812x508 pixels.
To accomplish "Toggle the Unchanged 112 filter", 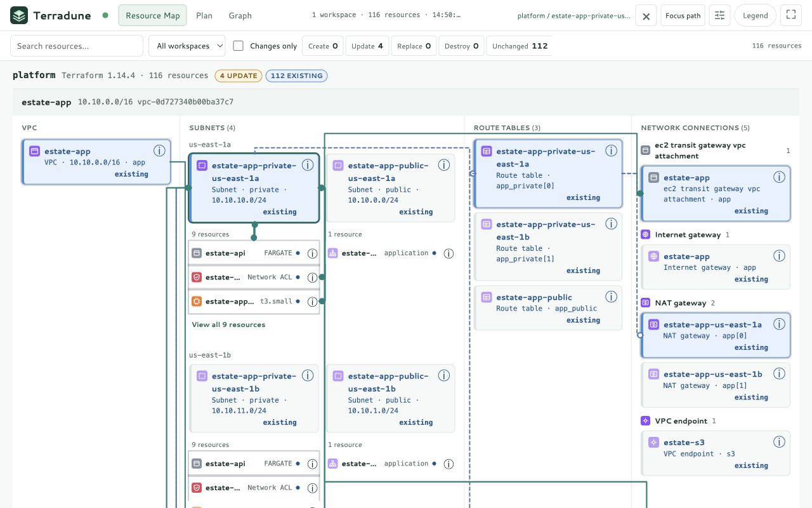I will point(520,46).
